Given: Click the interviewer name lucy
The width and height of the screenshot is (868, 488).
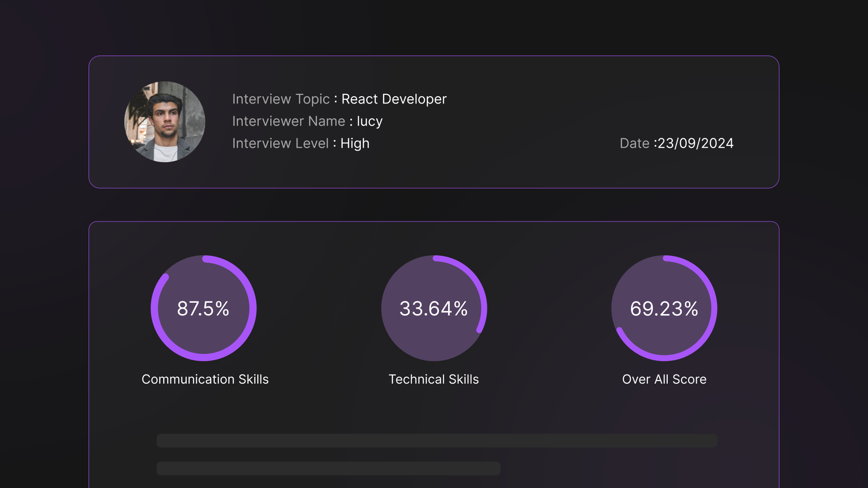Looking at the screenshot, I should coord(369,121).
